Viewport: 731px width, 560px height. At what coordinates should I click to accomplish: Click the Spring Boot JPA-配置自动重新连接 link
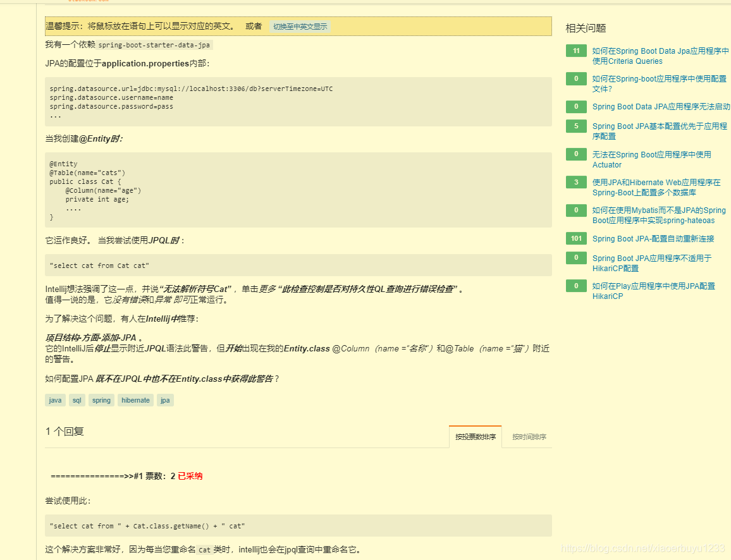pos(654,239)
